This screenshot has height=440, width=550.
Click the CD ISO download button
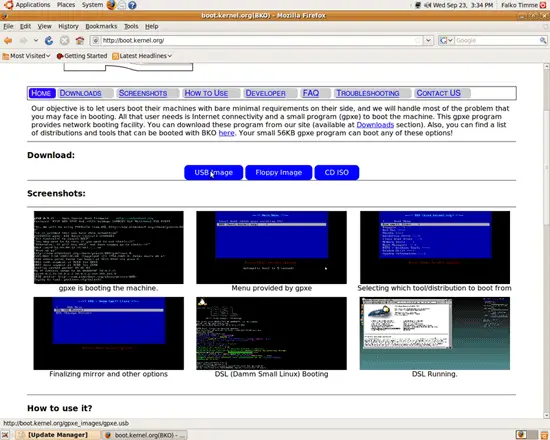point(337,173)
